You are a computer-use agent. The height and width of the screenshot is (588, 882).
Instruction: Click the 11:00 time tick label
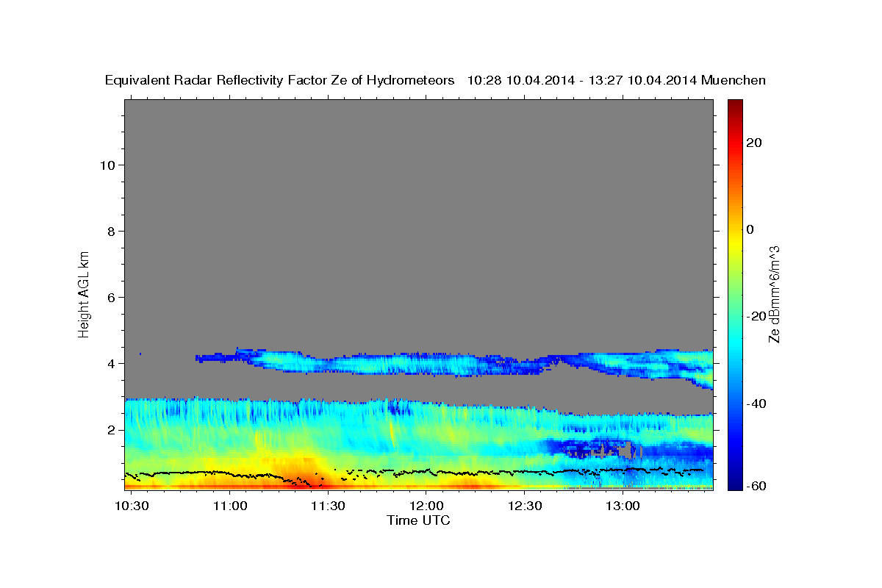tap(230, 506)
